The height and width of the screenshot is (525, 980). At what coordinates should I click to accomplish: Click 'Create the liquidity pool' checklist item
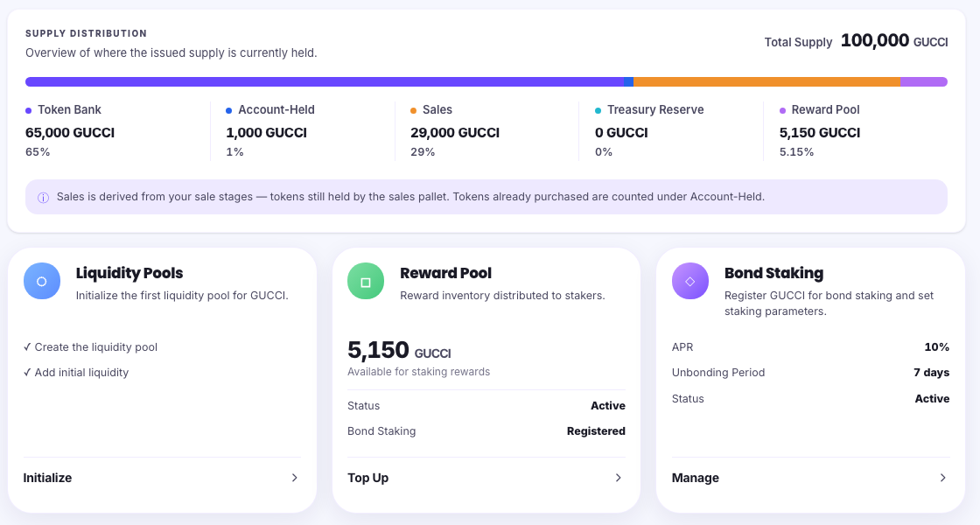click(x=91, y=346)
